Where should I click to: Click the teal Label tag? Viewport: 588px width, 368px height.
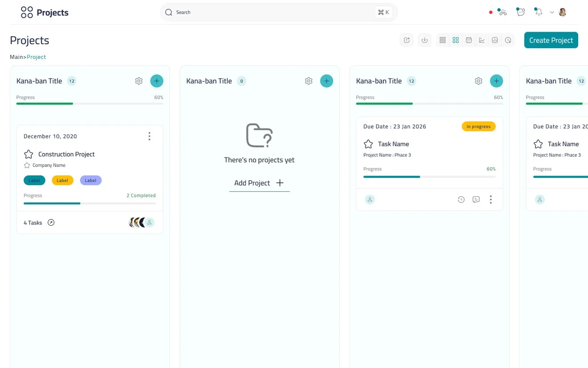(x=34, y=181)
